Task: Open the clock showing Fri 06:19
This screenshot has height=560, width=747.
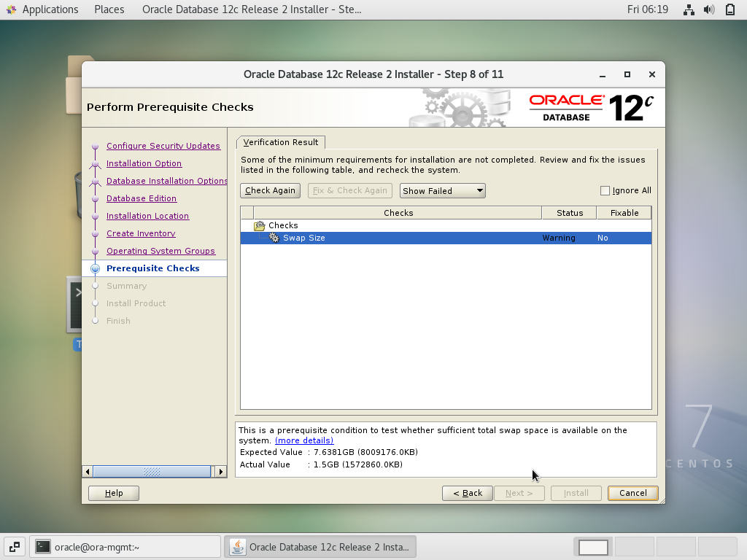Action: tap(648, 9)
